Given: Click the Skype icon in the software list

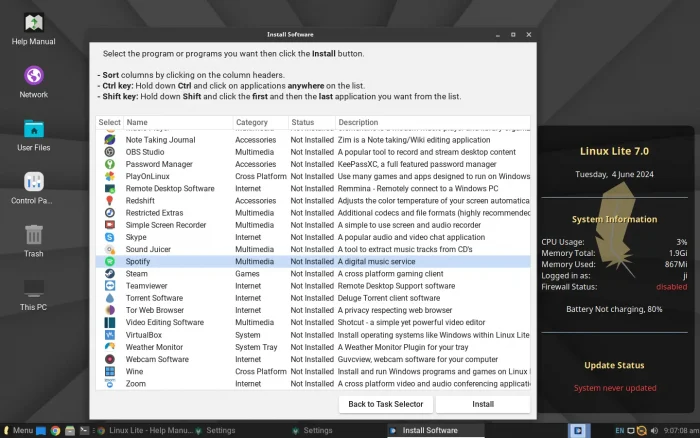Looking at the screenshot, I should pos(109,237).
